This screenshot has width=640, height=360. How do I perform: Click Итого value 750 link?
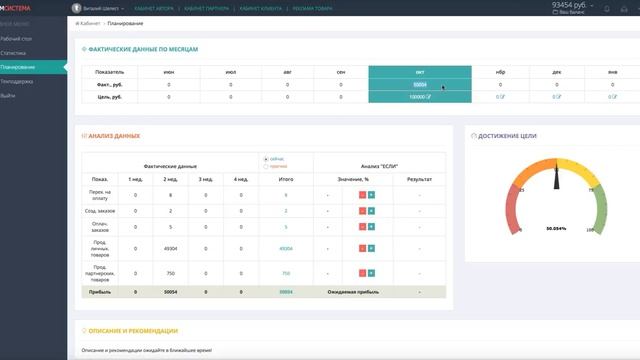coord(286,273)
